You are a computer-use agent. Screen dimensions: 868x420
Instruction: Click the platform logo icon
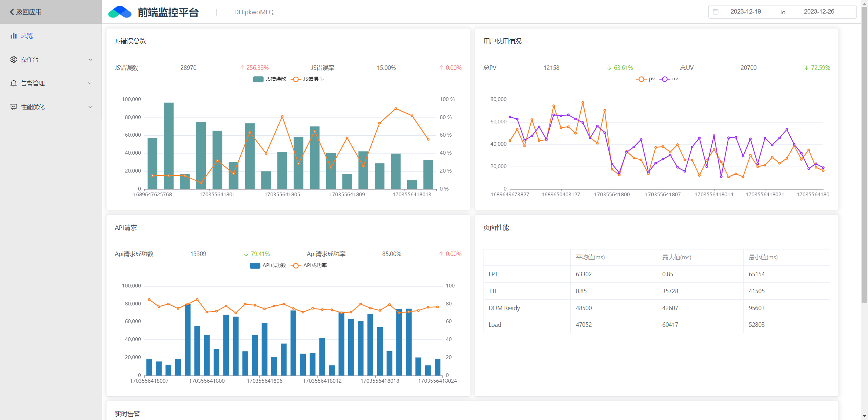120,12
